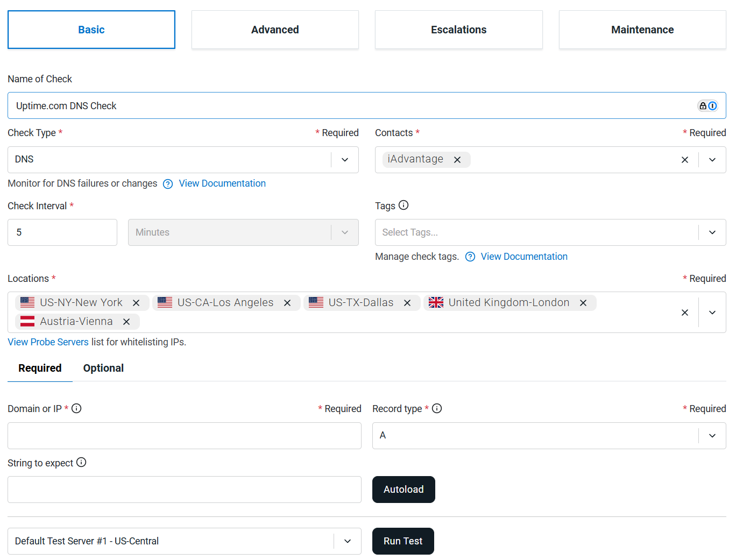Click the Domain or IP info icon
Image resolution: width=736 pixels, height=560 pixels.
pos(76,408)
